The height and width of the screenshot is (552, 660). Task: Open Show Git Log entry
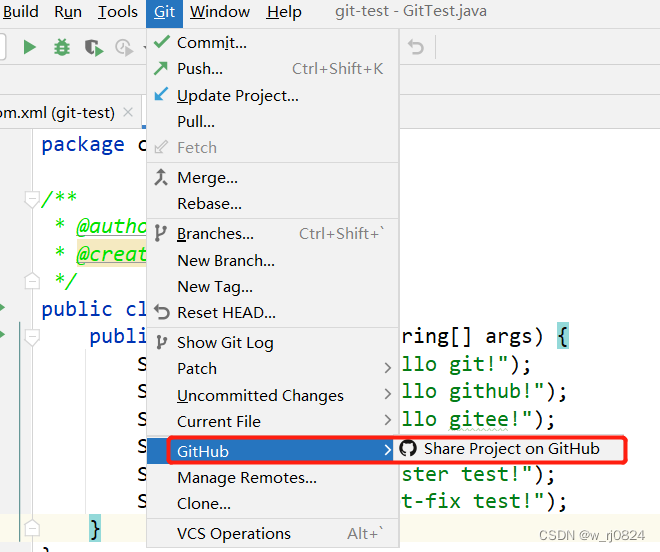[x=272, y=343]
